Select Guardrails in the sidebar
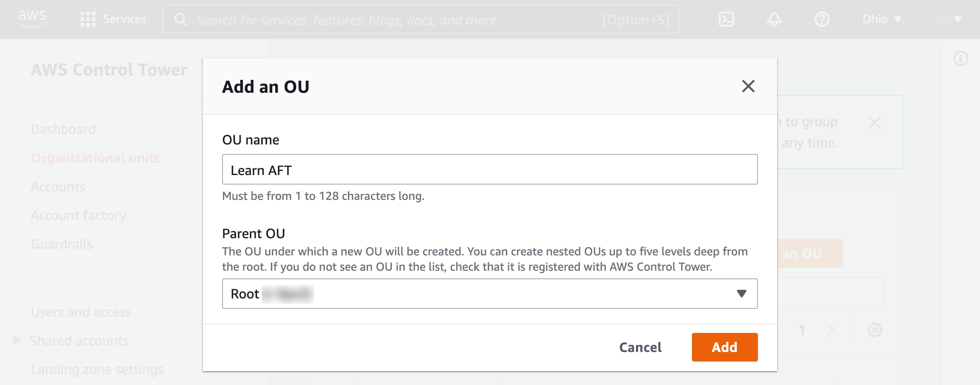 point(61,244)
